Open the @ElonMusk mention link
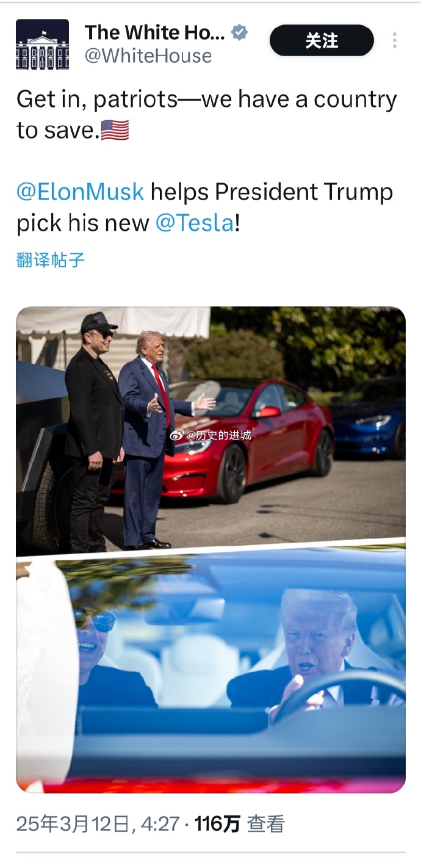Viewport: 421px width, 868px height. [x=81, y=192]
